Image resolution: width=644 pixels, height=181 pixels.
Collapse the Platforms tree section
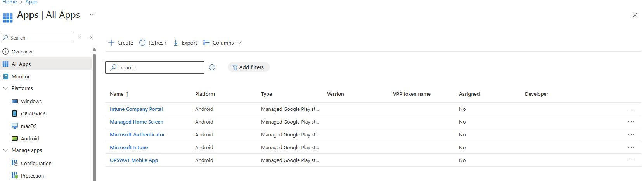(5, 88)
